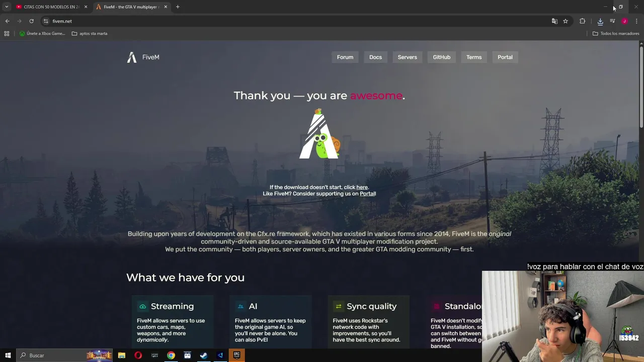The height and width of the screenshot is (362, 644).
Task: Open the media control icon
Action: pyautogui.click(x=612, y=21)
